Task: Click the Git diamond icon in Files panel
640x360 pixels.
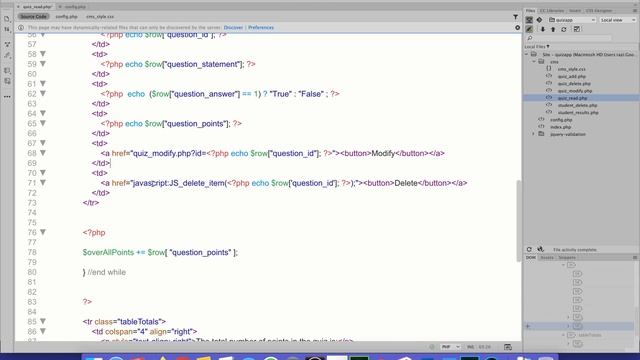Action: tap(539, 20)
